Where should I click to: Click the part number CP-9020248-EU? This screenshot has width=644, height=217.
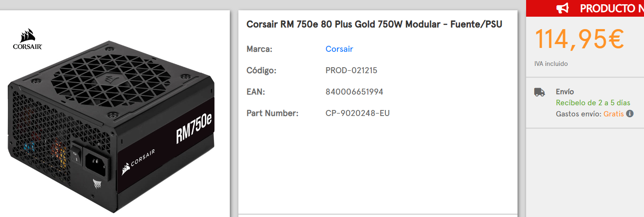pos(358,113)
